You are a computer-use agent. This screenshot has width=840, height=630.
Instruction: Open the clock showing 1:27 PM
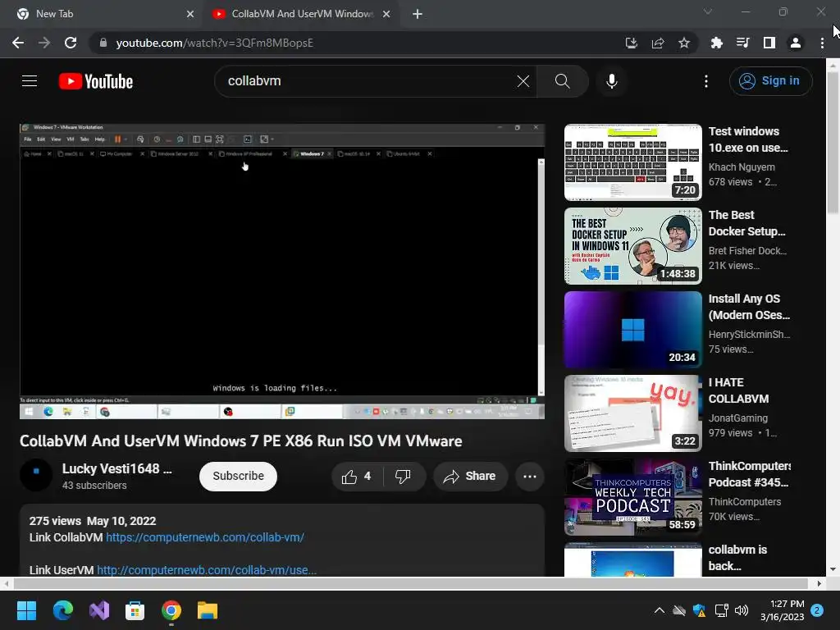(782, 610)
